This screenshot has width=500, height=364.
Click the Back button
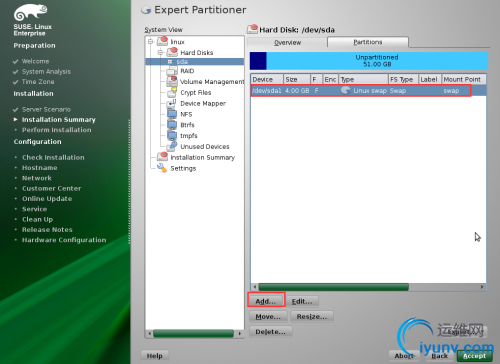point(440,356)
